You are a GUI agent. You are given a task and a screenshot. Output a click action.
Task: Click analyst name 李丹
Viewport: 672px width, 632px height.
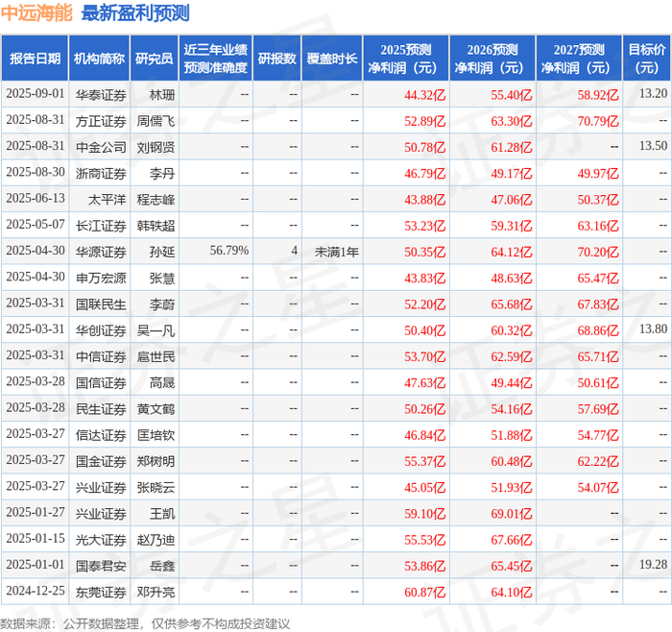point(162,173)
